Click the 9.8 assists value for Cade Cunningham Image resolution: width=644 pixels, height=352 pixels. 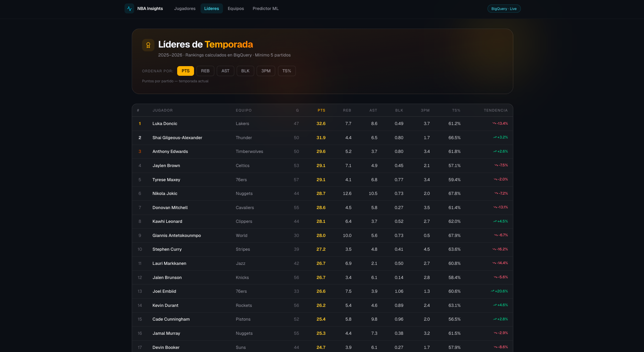click(374, 319)
